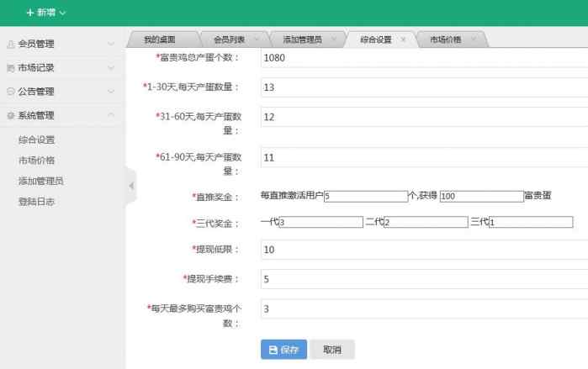Click the 一代 bonus input field
Viewport: 588px width, 369px height.
(x=320, y=222)
